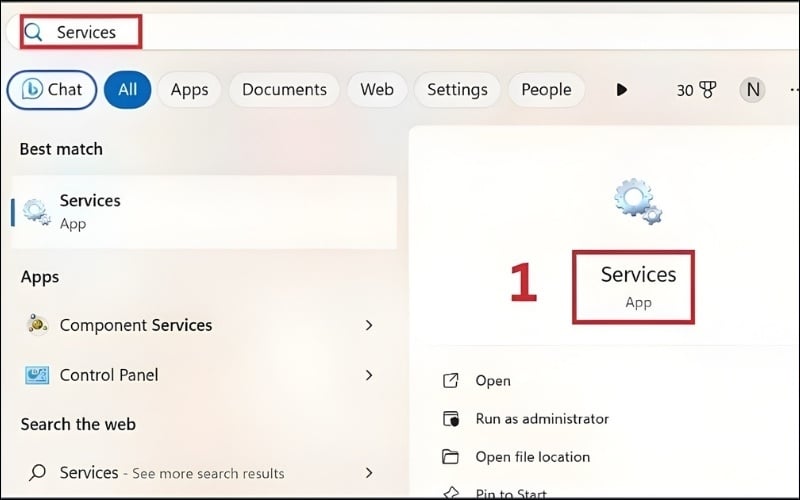Click the Services gear icon in best match

pos(37,212)
